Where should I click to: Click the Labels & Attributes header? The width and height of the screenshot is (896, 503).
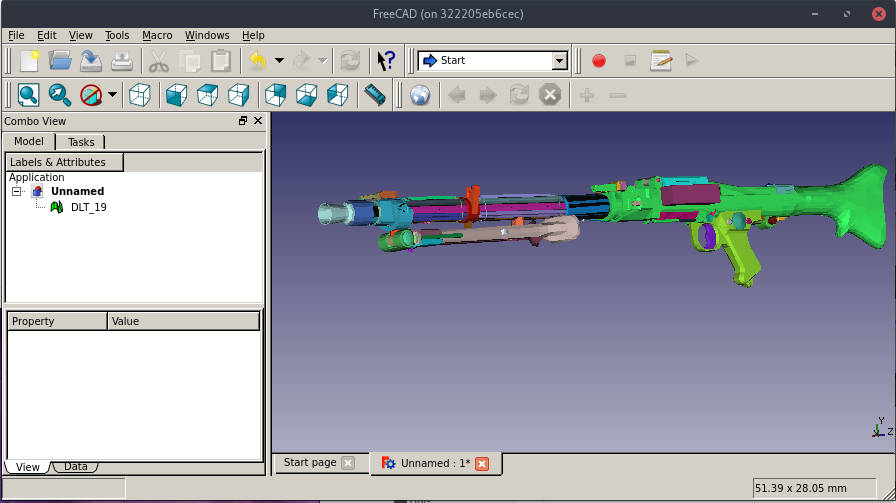click(64, 162)
